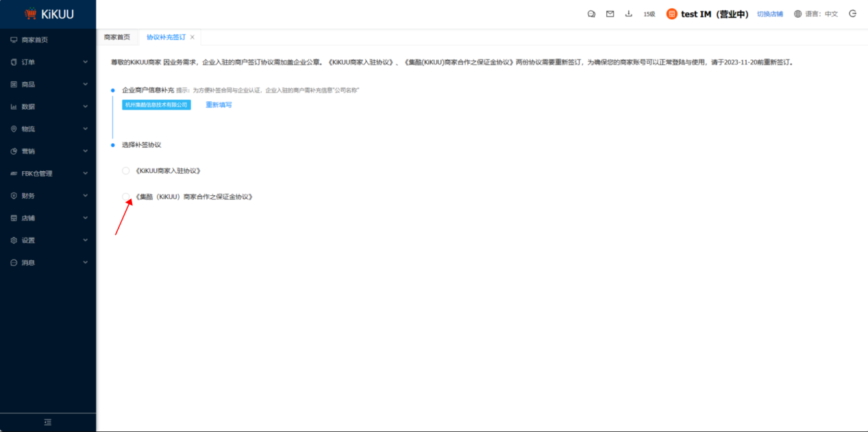The width and height of the screenshot is (868, 432).
Task: Click the 订单 clipboard icon in sidebar
Action: [14, 62]
